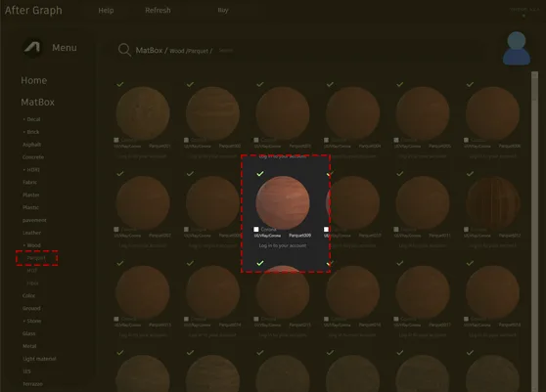Click Refresh in the top bar
Image resolution: width=546 pixels, height=392 pixels.
pyautogui.click(x=158, y=11)
